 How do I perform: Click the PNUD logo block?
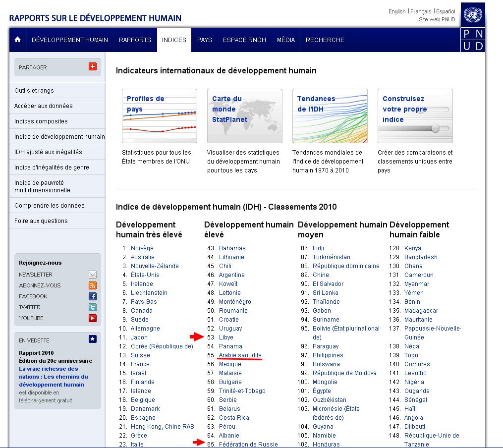pos(473,40)
